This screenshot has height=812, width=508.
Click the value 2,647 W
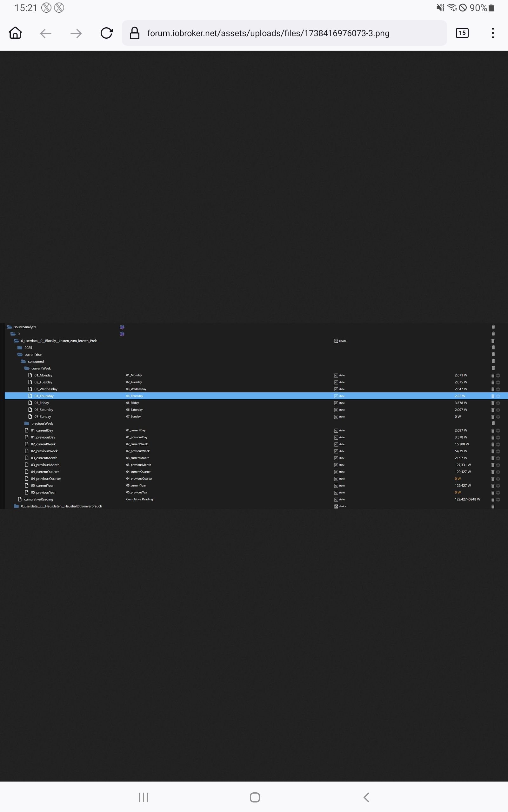[x=461, y=389]
